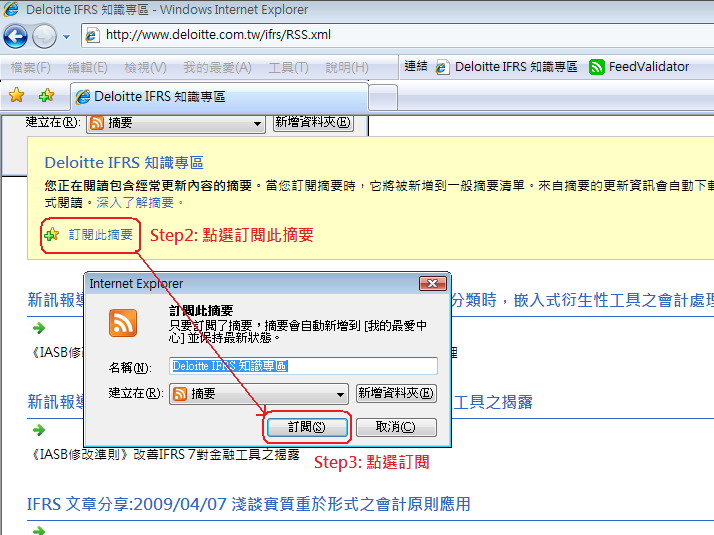The height and width of the screenshot is (535, 714).
Task: Click the dialog 新增資料夾(E) button
Action: 396,393
